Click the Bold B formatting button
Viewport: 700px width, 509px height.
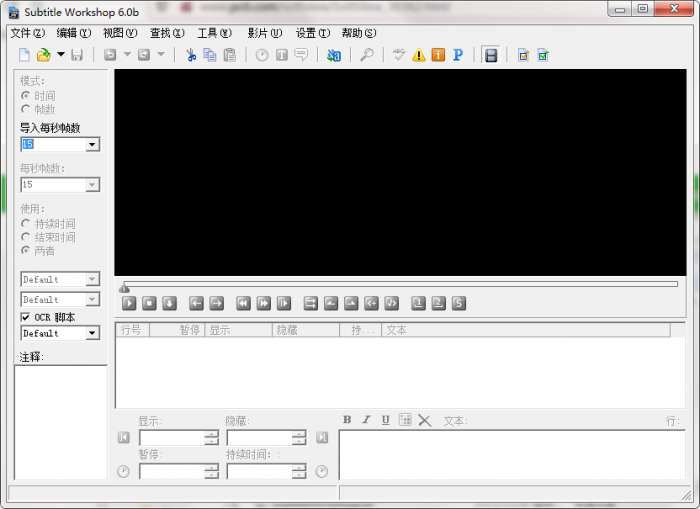[x=347, y=420]
